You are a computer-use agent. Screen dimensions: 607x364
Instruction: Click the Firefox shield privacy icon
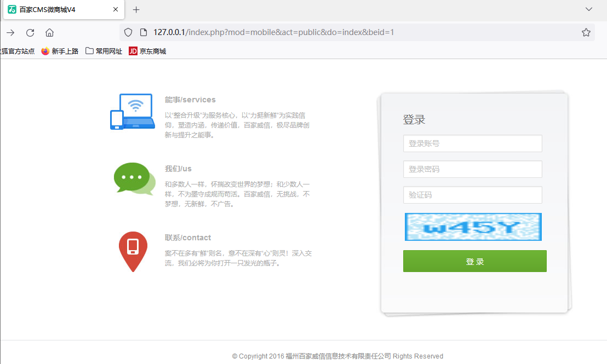[128, 32]
